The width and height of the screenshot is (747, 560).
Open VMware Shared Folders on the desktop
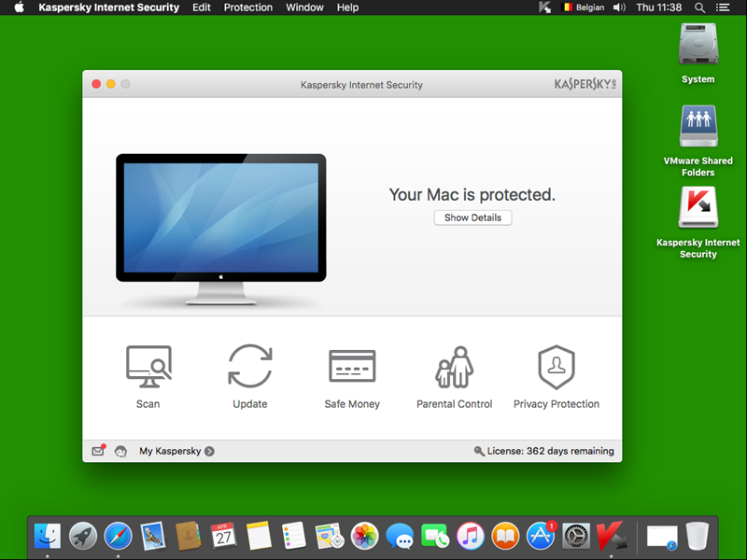[698, 127]
